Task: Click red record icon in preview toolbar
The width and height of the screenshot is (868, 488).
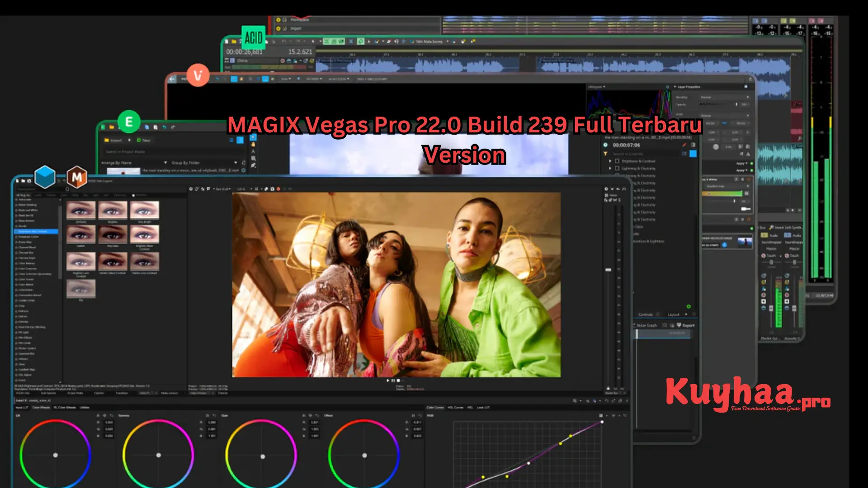Action: click(x=278, y=189)
